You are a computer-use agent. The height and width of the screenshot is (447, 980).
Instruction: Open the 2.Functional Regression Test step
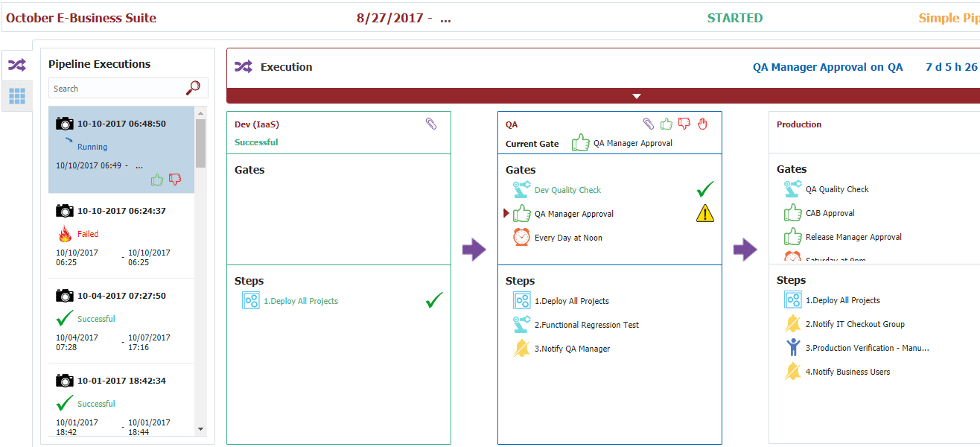586,325
